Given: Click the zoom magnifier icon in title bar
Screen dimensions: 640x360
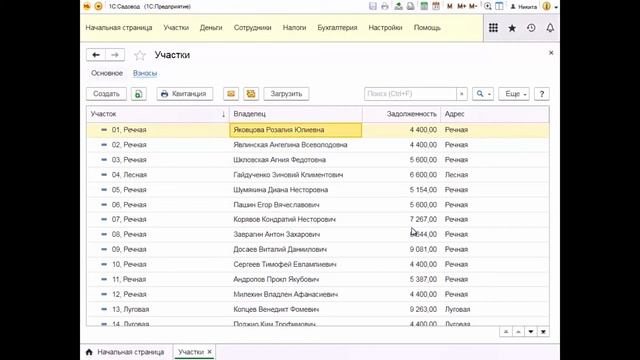Looking at the screenshot, I should [x=488, y=6].
